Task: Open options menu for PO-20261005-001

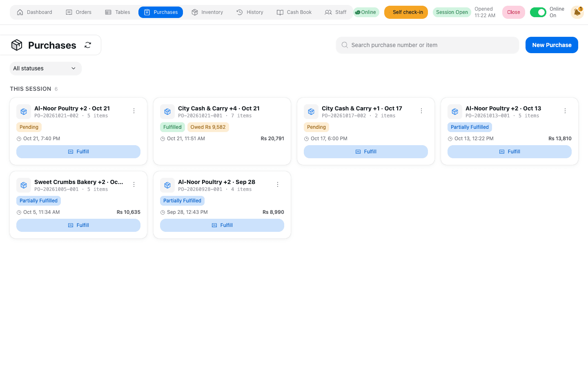Action: pos(134,184)
